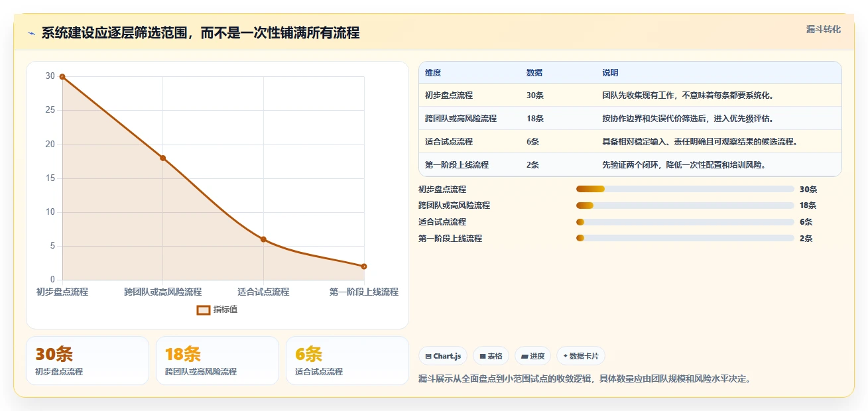This screenshot has height=411, width=868.
Task: Click the 2条 cell in the table
Action: click(532, 165)
